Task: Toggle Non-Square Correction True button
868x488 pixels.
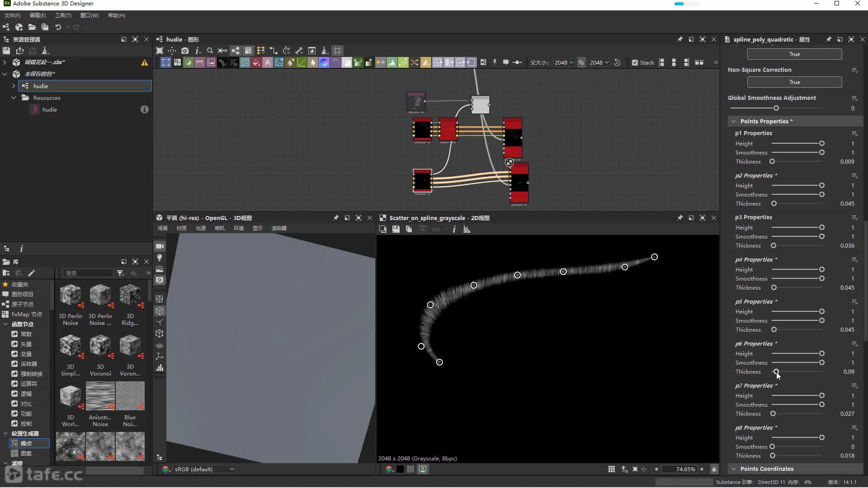Action: (x=794, y=82)
